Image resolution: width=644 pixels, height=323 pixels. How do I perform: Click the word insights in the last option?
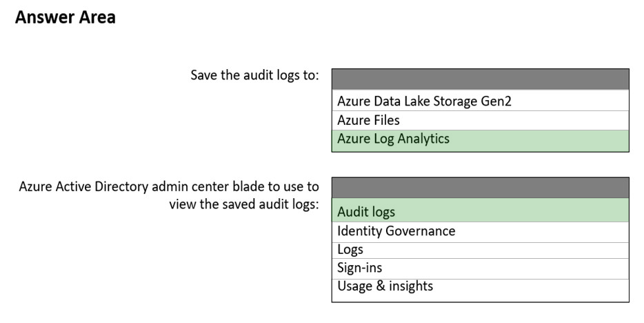(x=411, y=286)
